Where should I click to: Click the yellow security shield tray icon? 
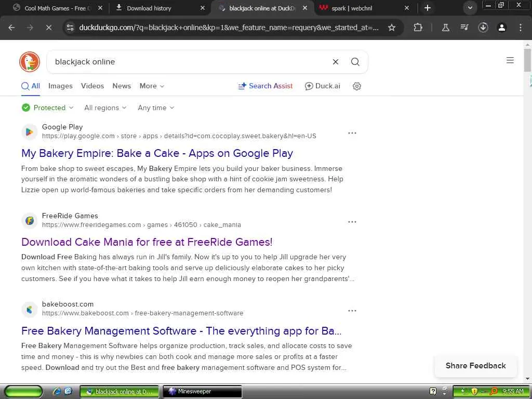coord(474,392)
